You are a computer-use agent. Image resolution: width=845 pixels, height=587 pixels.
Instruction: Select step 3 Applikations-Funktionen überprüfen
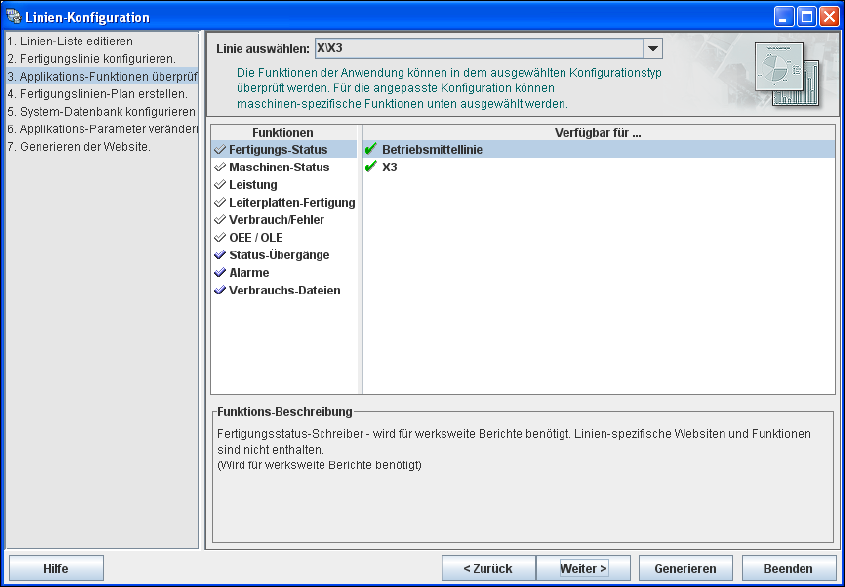point(102,77)
